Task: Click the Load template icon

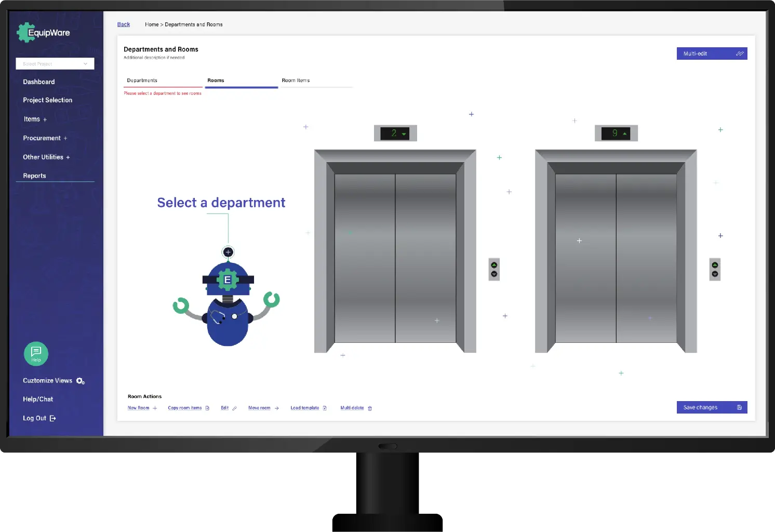Action: point(325,408)
